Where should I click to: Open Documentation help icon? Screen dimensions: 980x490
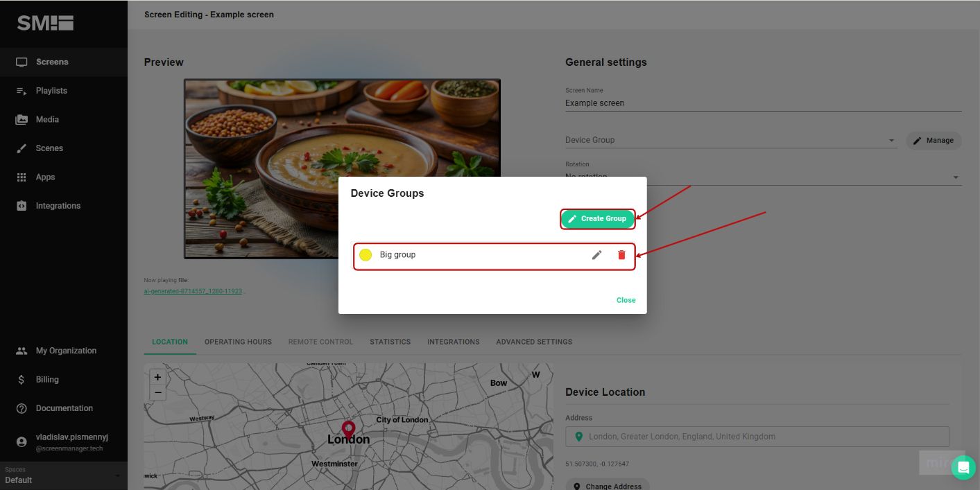click(x=22, y=408)
